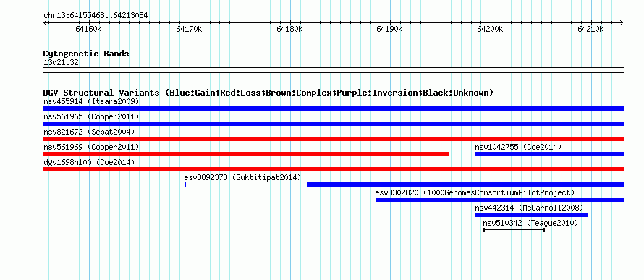Image resolution: width=644 pixels, height=280 pixels.
Task: Click the esv3892373 (Suktitipat2014) label
Action: tap(242, 177)
